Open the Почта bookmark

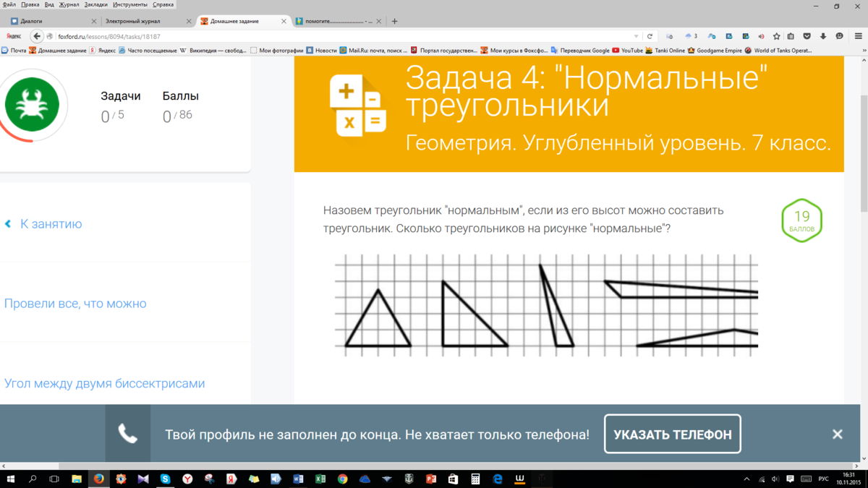(x=14, y=51)
